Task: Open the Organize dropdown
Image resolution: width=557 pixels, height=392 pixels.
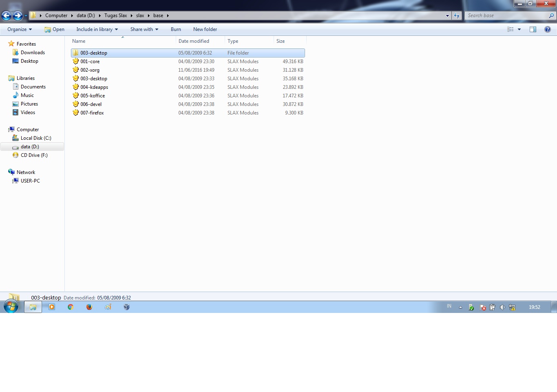Action: pyautogui.click(x=18, y=29)
